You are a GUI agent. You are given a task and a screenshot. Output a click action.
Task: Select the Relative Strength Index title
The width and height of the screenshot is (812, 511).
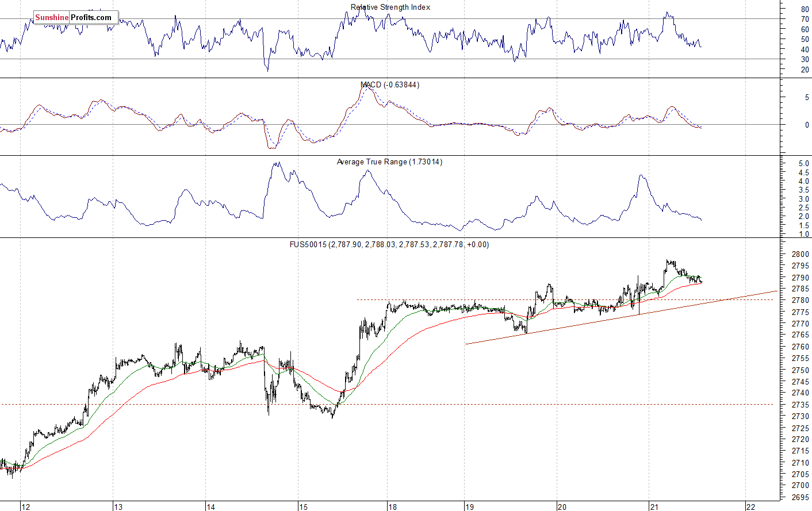pos(390,7)
